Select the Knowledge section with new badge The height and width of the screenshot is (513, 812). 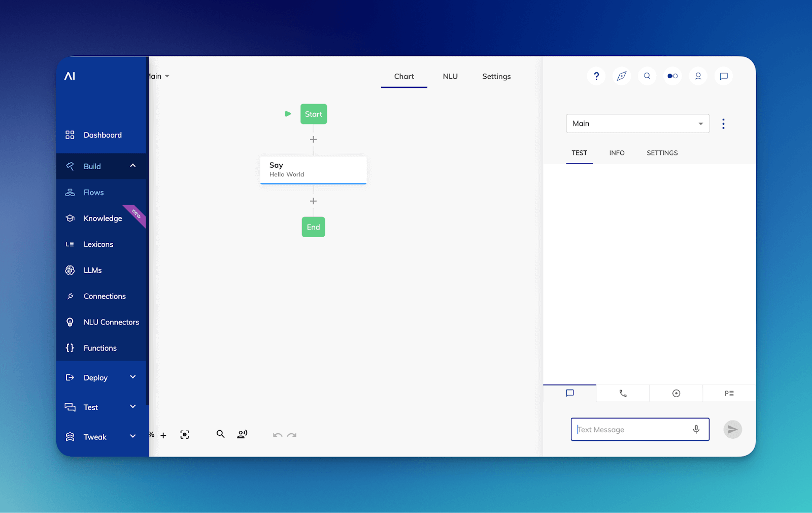pos(103,218)
